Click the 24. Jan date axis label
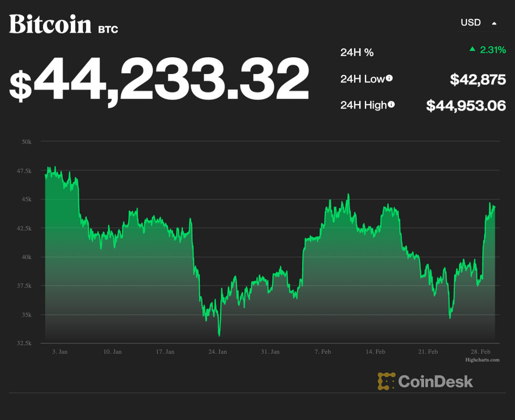515x420 pixels. tap(218, 352)
